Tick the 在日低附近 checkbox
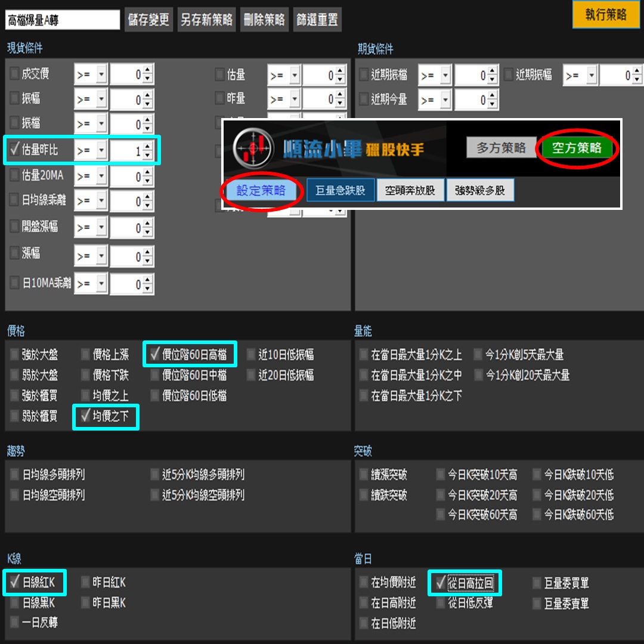The height and width of the screenshot is (644, 644). pyautogui.click(x=364, y=623)
